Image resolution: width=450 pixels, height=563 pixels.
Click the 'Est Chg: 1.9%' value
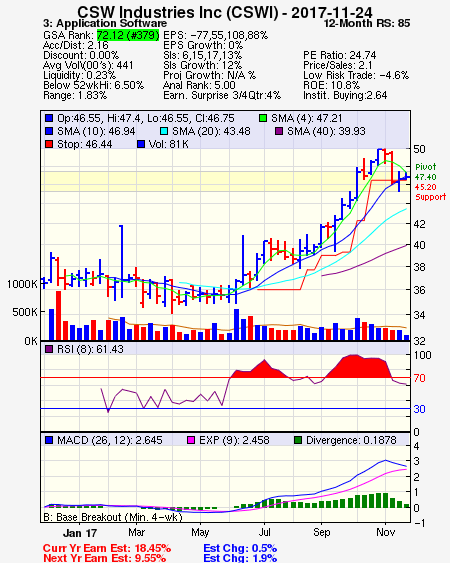click(240, 558)
